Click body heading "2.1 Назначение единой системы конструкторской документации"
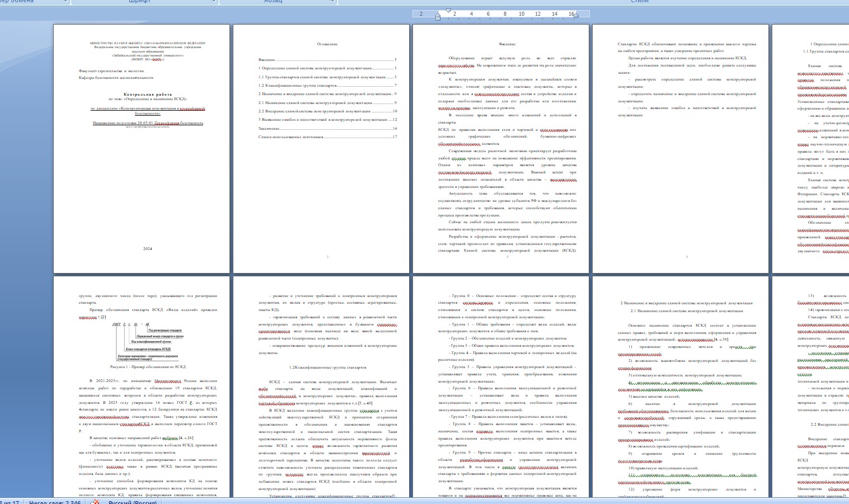Viewport: 849px width, 504px height. pos(687,311)
